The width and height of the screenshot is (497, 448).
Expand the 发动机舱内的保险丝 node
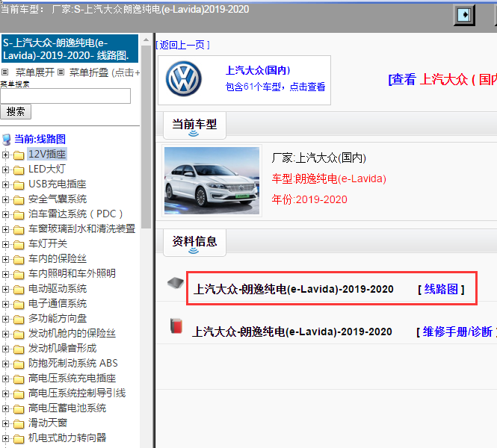pyautogui.click(x=5, y=334)
